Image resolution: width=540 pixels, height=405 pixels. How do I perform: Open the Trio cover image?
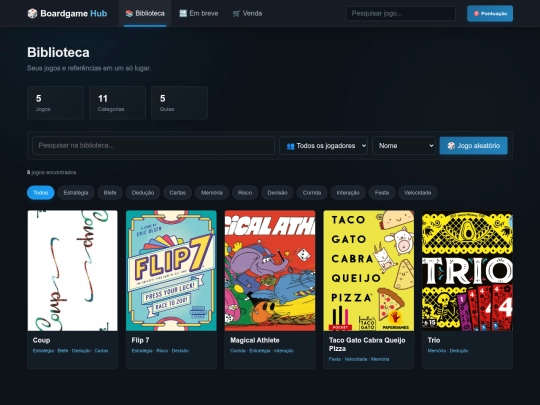click(x=467, y=271)
